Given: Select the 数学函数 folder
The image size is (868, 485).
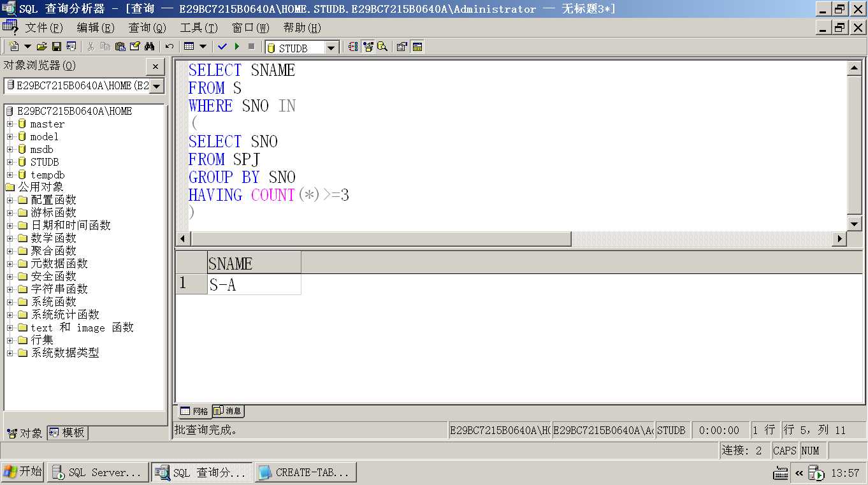Looking at the screenshot, I should click(54, 238).
